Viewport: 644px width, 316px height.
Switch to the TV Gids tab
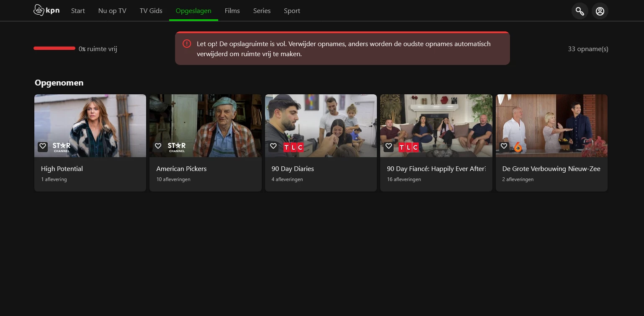point(151,11)
